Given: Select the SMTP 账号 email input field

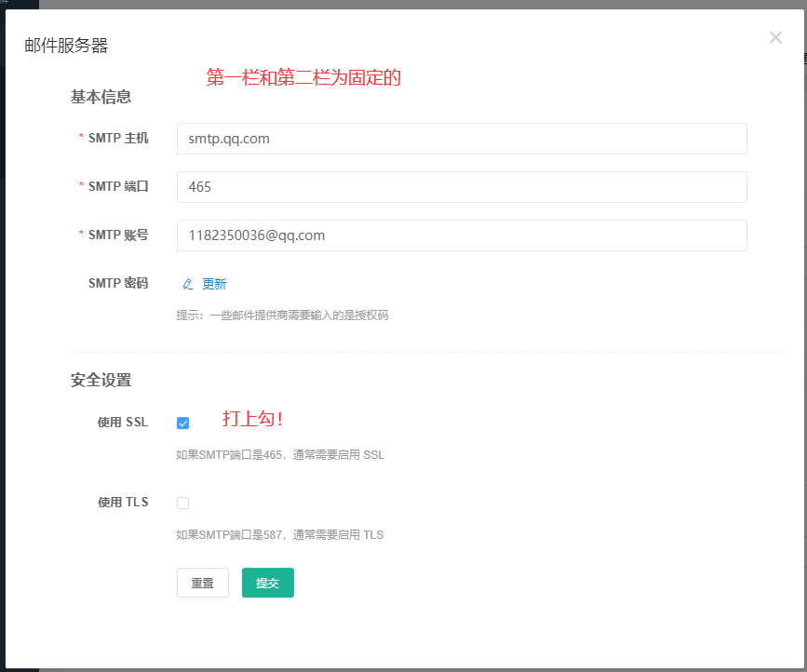Looking at the screenshot, I should [x=461, y=235].
